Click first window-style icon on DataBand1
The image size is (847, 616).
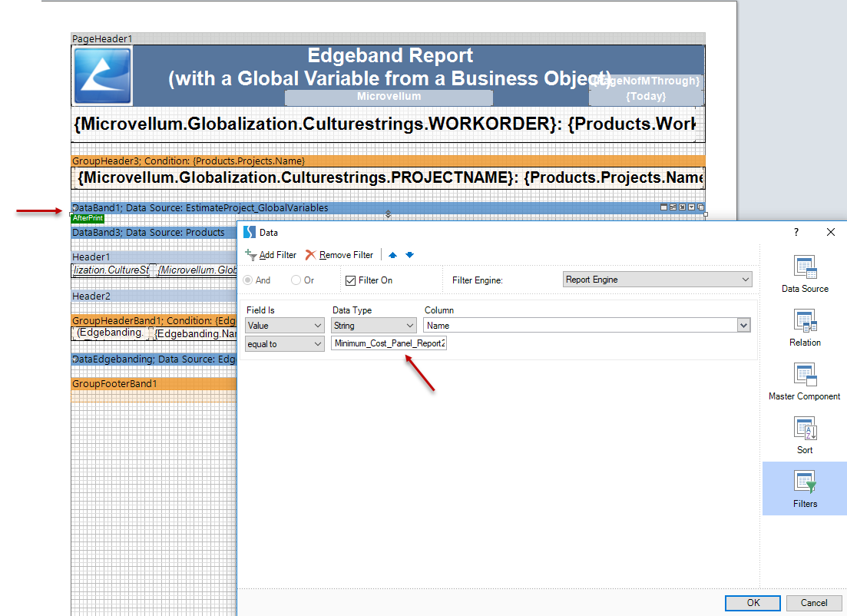[x=664, y=207]
